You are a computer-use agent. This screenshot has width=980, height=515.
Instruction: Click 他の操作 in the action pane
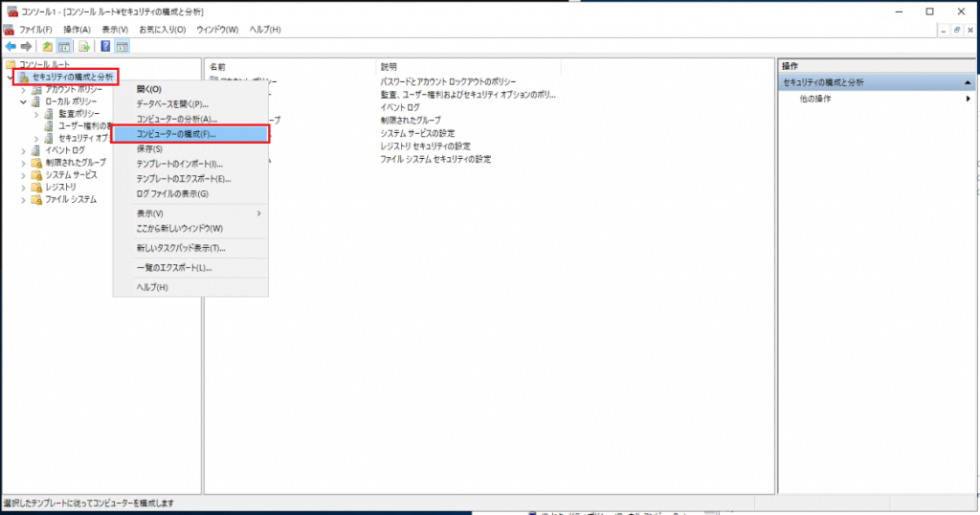[815, 99]
